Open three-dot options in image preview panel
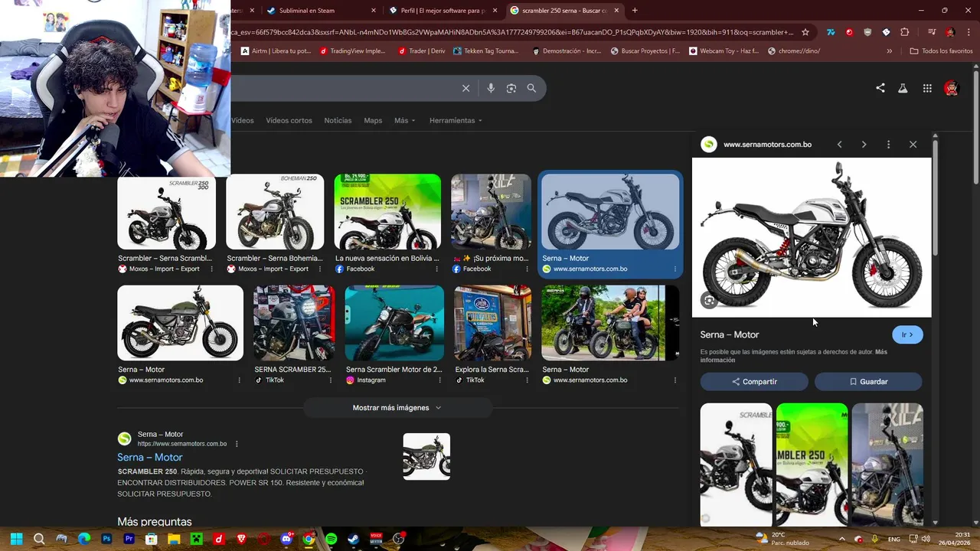This screenshot has height=551, width=980. pos(888,144)
